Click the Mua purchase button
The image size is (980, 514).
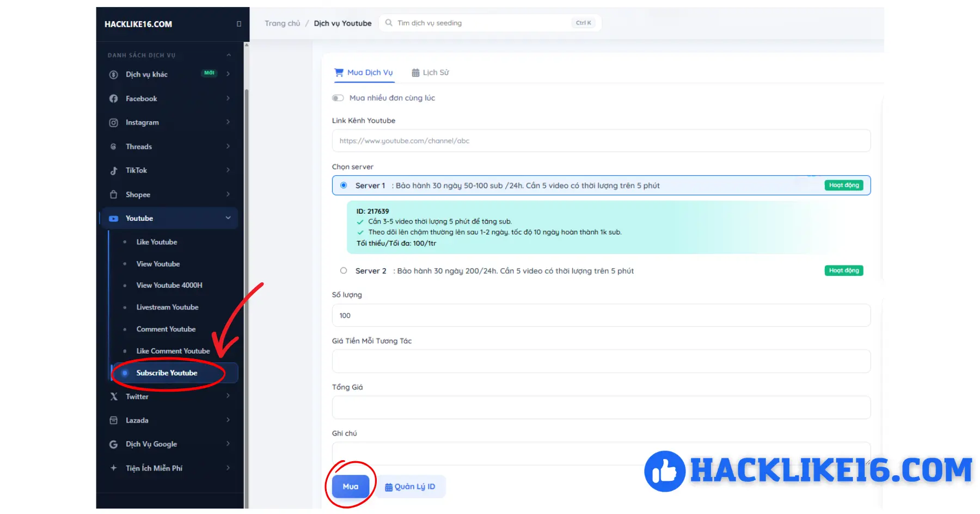(x=351, y=486)
